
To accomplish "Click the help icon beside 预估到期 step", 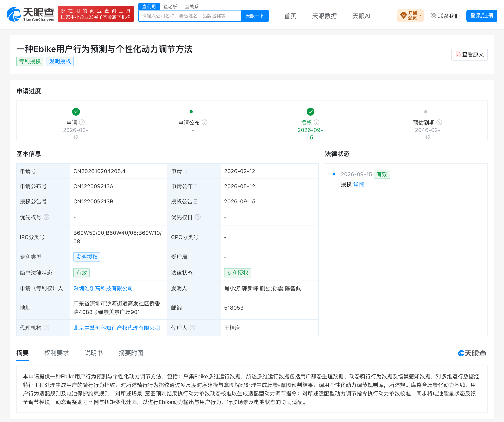I will (439, 122).
